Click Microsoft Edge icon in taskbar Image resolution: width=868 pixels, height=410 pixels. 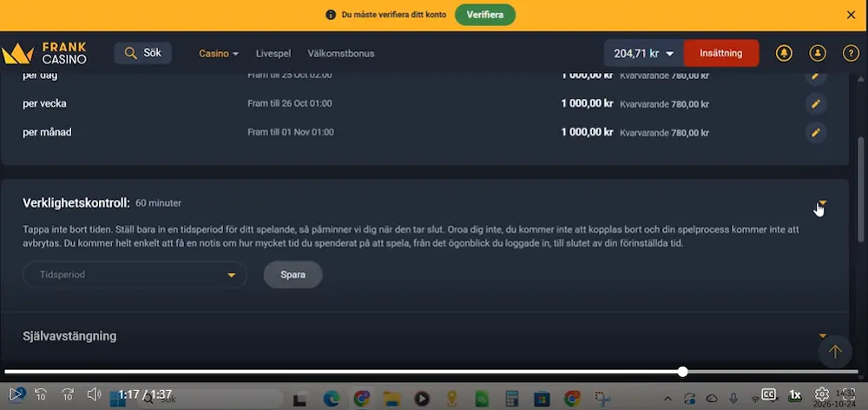pos(331,399)
